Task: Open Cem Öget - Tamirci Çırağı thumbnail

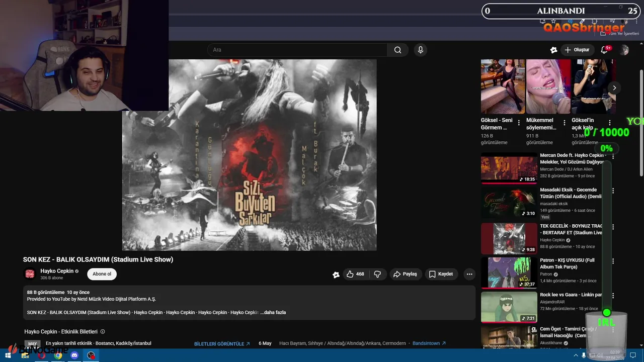Action: click(509, 337)
